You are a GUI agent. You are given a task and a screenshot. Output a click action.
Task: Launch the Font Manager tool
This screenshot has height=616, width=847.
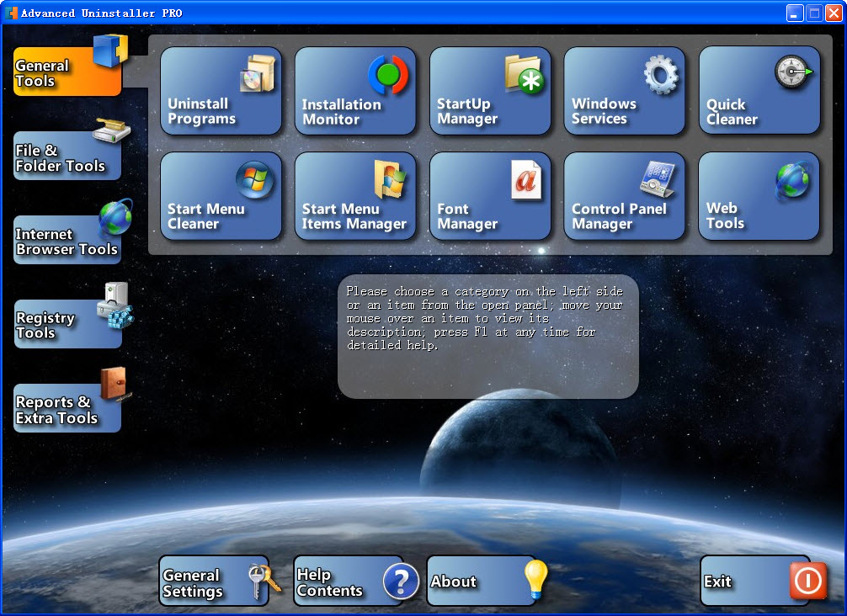(x=490, y=196)
